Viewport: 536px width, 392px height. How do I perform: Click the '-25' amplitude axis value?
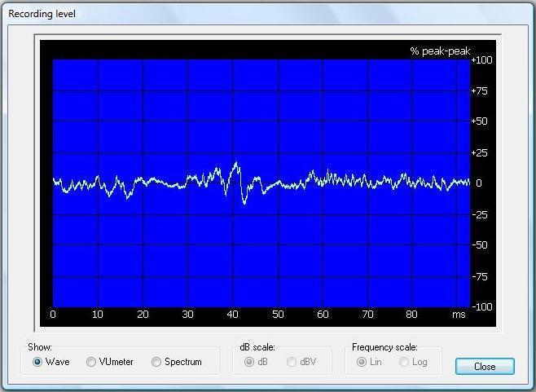pos(480,215)
